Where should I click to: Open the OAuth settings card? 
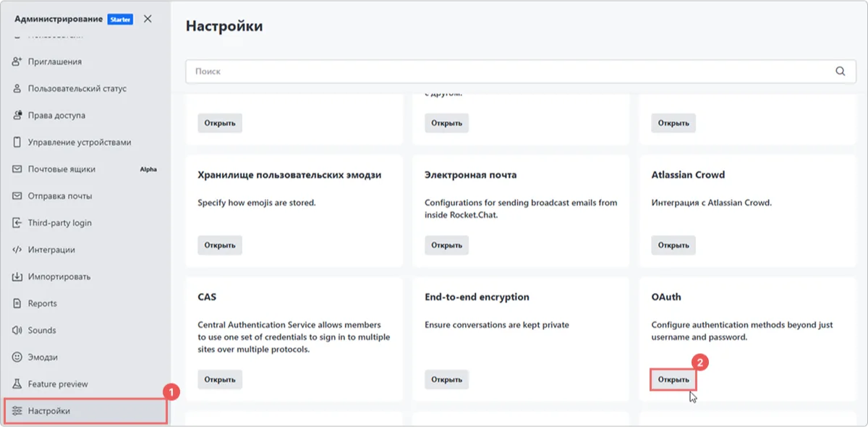click(x=673, y=379)
